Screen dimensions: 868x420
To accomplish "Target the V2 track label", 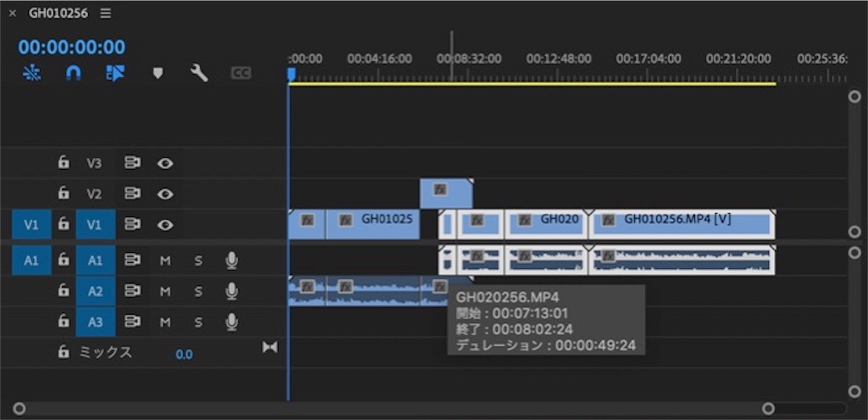I will pyautogui.click(x=95, y=194).
